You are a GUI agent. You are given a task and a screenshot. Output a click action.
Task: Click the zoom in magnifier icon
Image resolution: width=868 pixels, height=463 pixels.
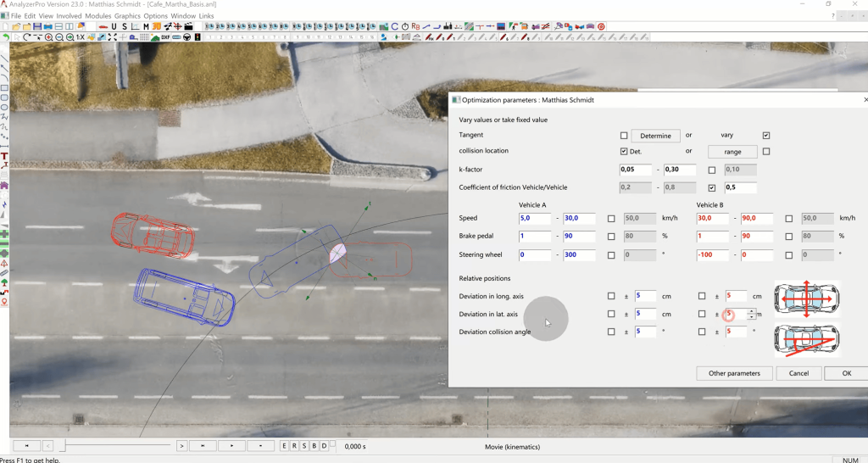point(49,37)
